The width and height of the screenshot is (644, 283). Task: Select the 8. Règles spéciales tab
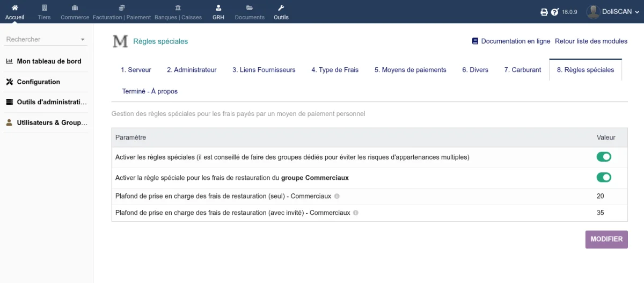(x=586, y=70)
